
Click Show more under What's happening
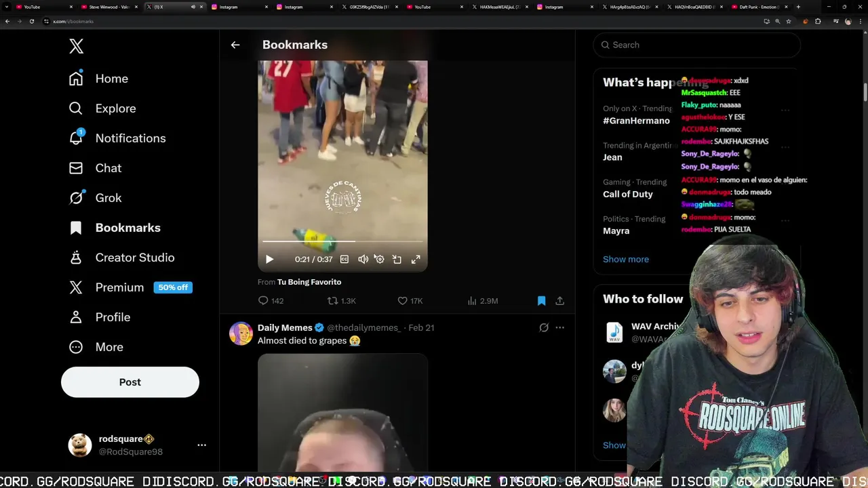tap(626, 259)
